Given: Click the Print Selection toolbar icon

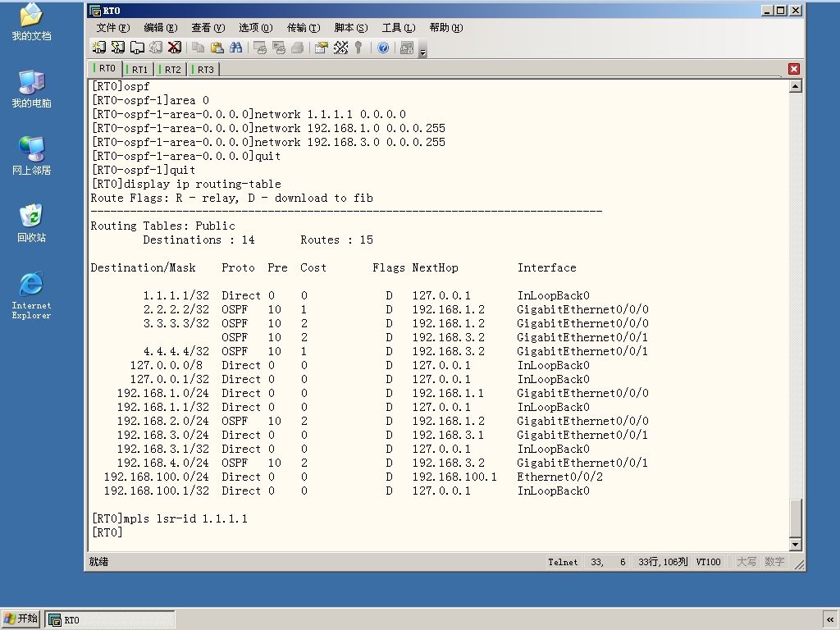Looking at the screenshot, I should tap(279, 48).
